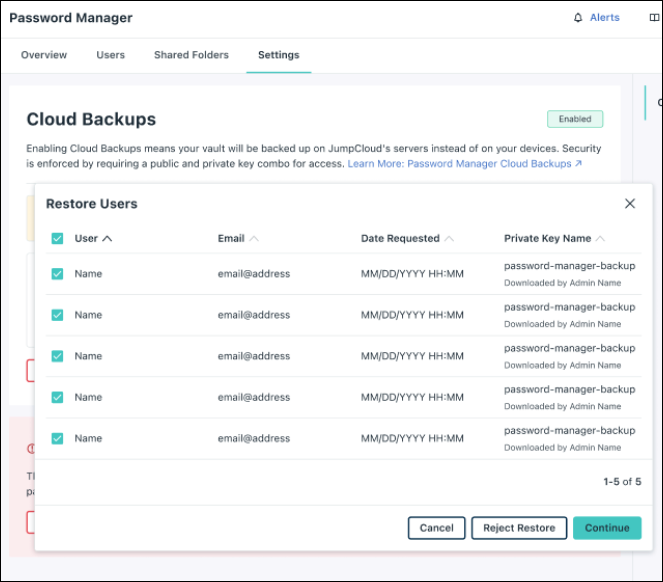The image size is (663, 582).
Task: Click the Enabled status badge
Action: click(x=575, y=119)
